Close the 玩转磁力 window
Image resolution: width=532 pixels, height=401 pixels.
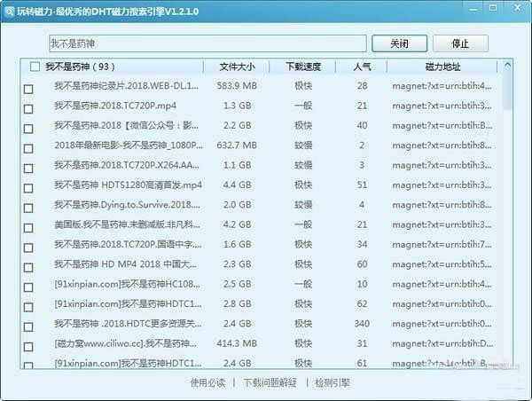click(x=518, y=8)
